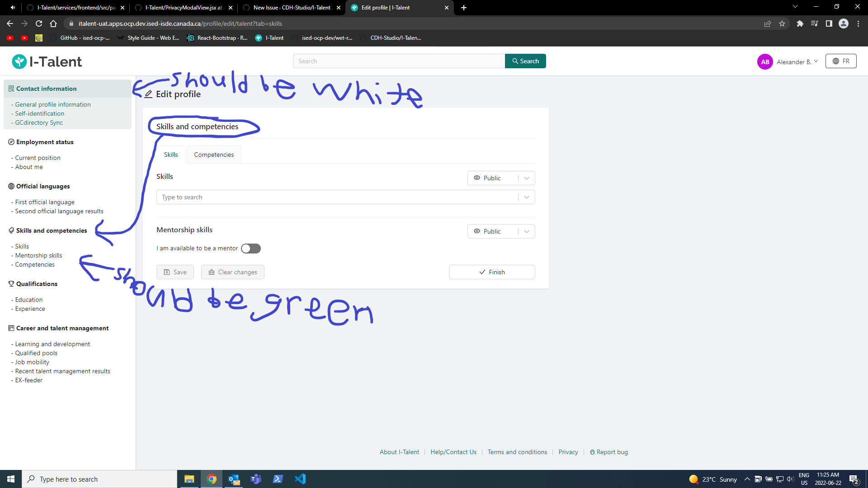Reload the page in Chrome
Image resolution: width=868 pixels, height=488 pixels.
(39, 24)
